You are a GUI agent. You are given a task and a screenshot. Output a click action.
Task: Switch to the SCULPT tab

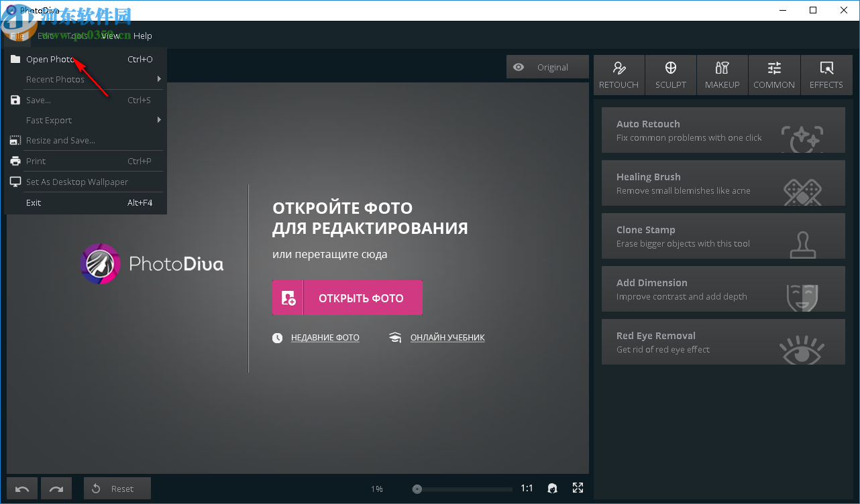tap(671, 75)
